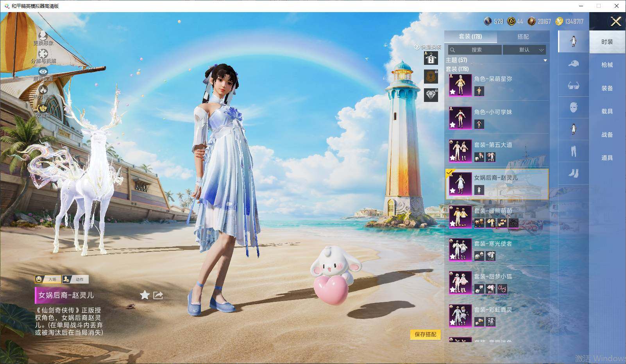Toggle the 展示设置 eye icon
This screenshot has height=364, width=626.
pyautogui.click(x=43, y=71)
